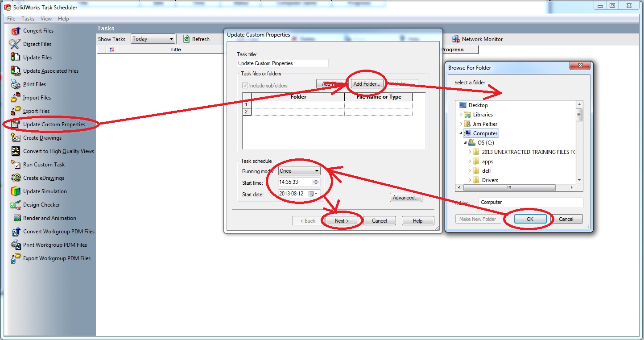Click the Start time spinner
This screenshot has height=340, width=644.
[316, 182]
